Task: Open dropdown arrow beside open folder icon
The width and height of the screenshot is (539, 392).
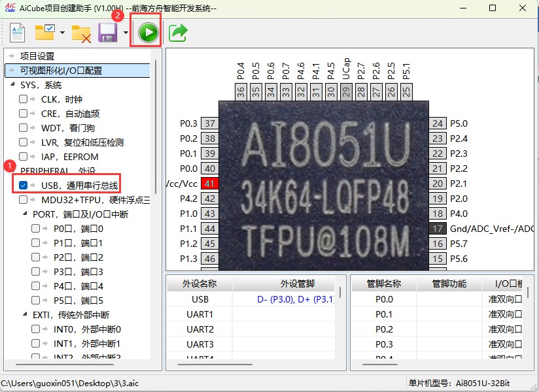Action: click(62, 33)
